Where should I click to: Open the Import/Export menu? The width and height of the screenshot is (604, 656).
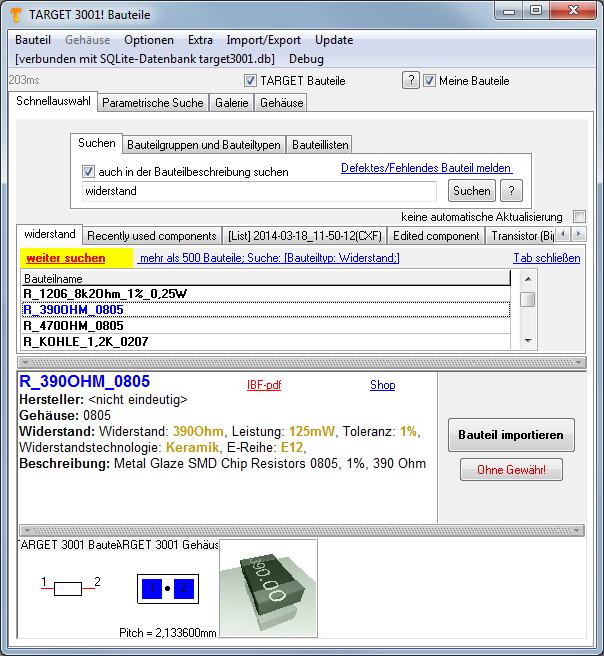coord(263,40)
